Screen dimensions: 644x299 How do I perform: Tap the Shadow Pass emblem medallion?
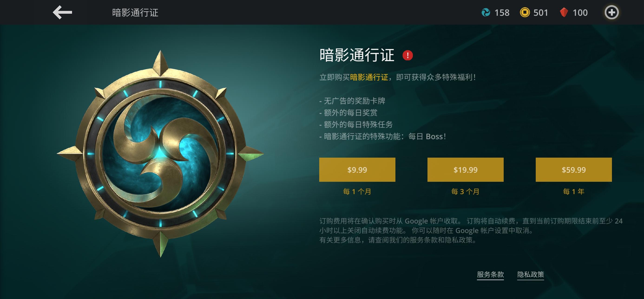160,153
